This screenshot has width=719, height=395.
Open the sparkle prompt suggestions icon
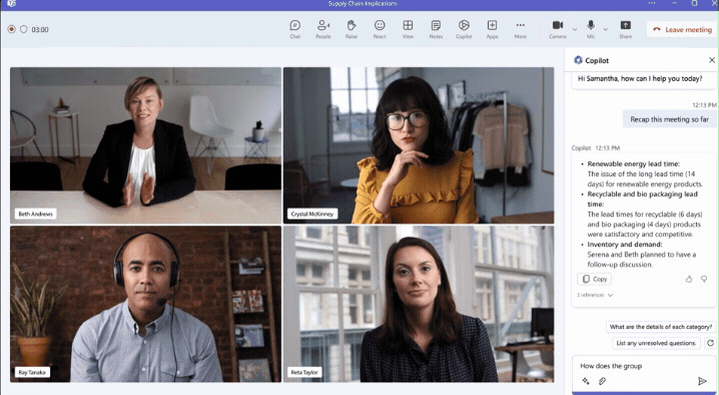[x=586, y=381]
